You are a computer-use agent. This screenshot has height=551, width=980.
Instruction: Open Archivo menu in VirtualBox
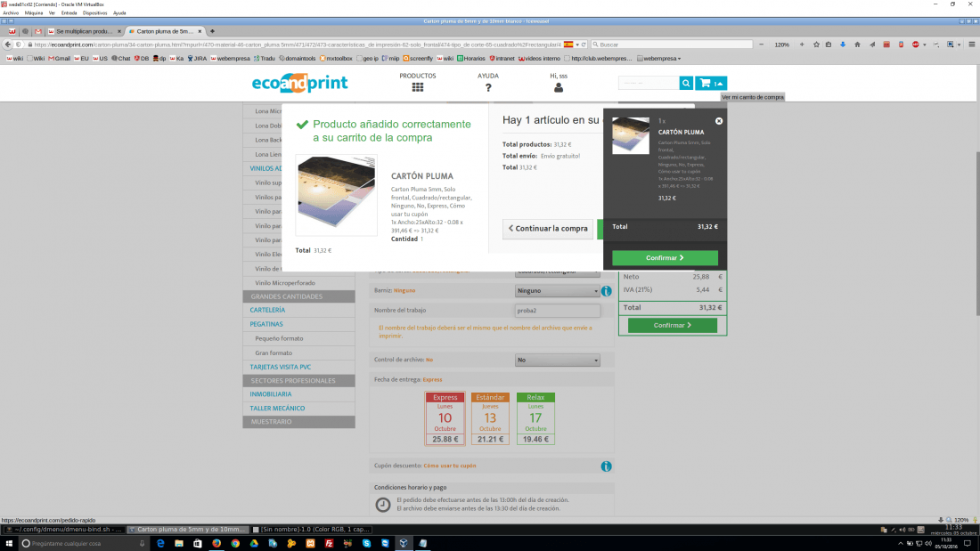(11, 12)
